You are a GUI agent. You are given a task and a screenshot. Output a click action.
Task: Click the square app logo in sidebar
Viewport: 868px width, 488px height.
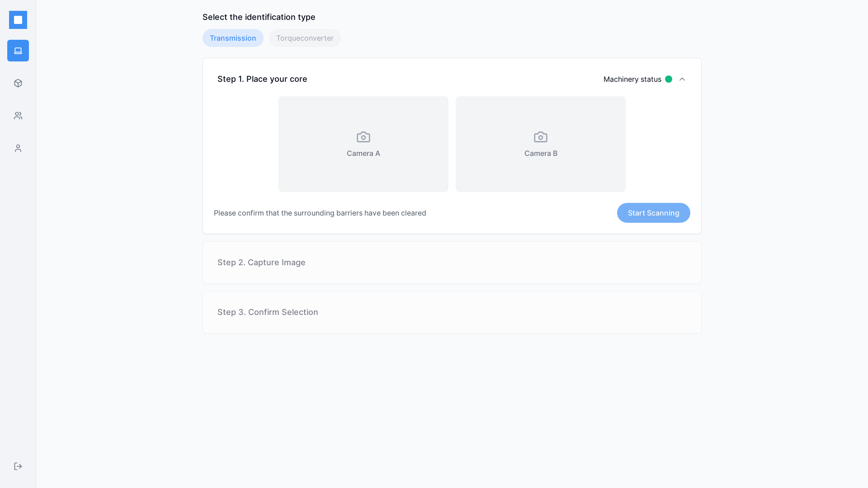pyautogui.click(x=18, y=20)
